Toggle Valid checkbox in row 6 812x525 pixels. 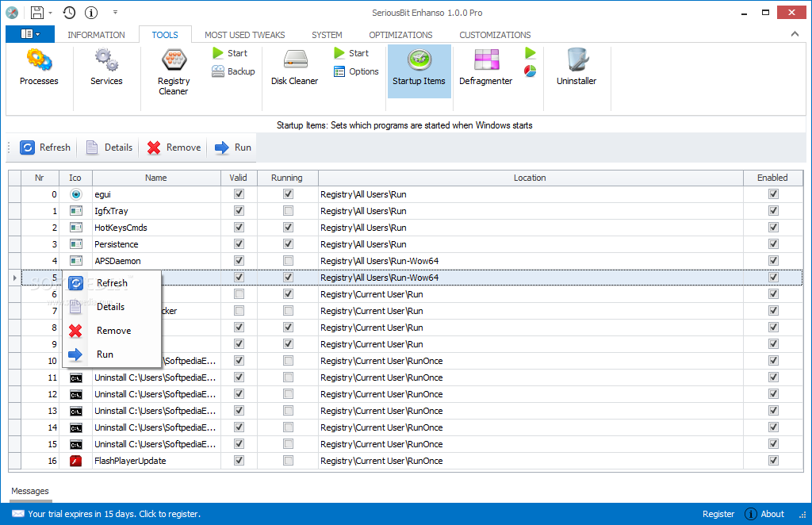point(239,294)
